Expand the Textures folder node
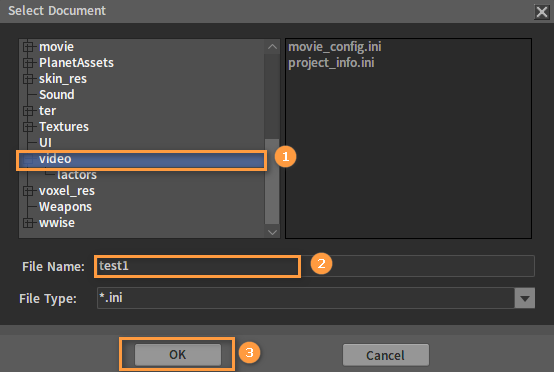The image size is (554, 372). tap(28, 127)
